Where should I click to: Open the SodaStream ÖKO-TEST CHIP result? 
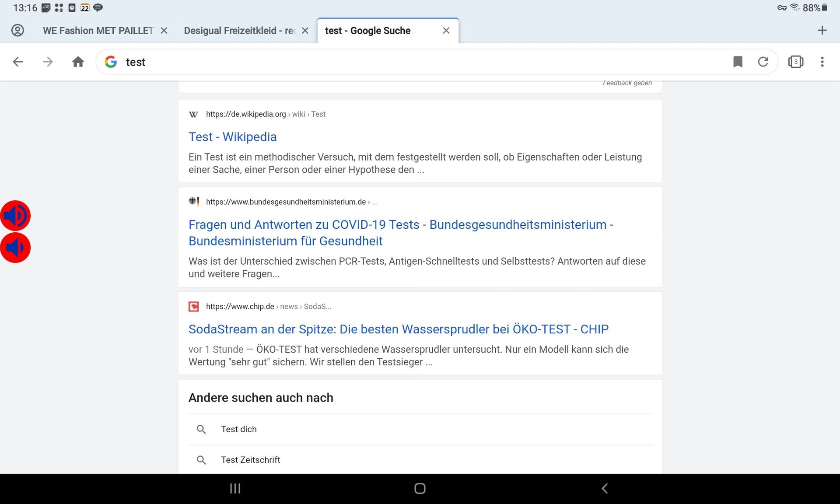point(399,329)
